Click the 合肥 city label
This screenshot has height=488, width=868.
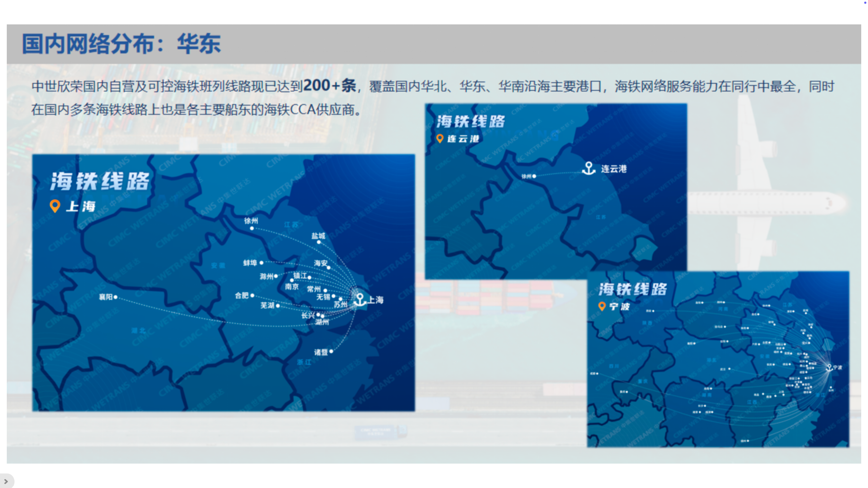click(242, 296)
